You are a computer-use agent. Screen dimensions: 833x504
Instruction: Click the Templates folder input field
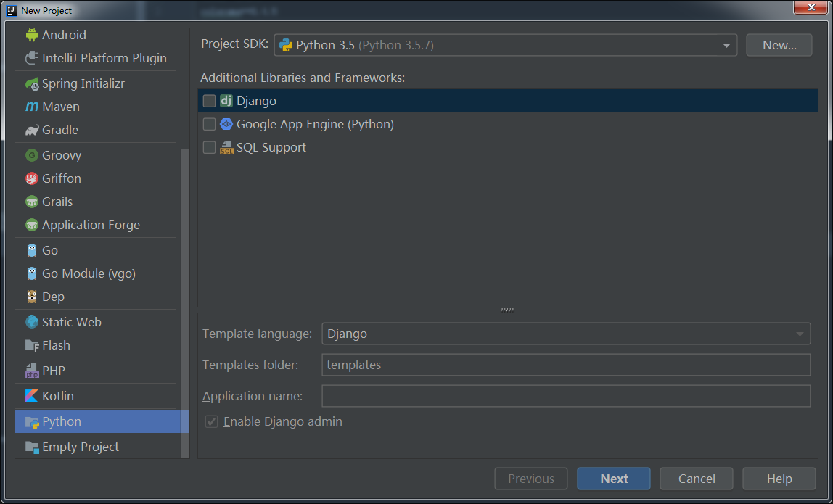pos(566,365)
